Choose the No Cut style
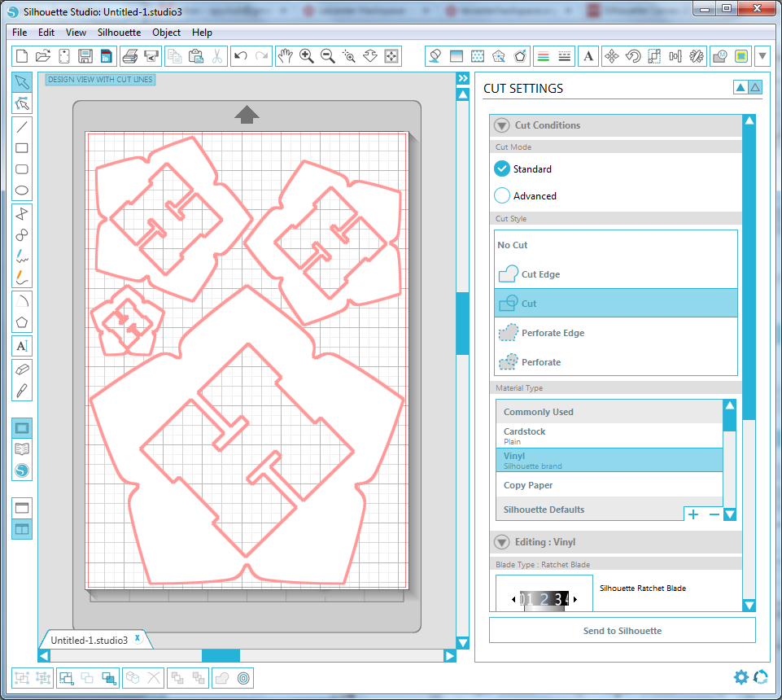Image resolution: width=782 pixels, height=700 pixels. pyautogui.click(x=616, y=245)
